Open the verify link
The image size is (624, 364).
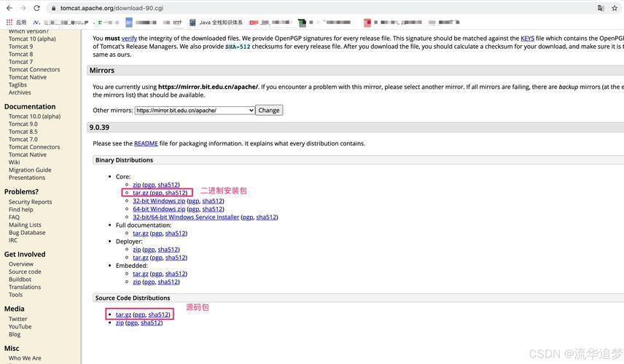pyautogui.click(x=129, y=38)
